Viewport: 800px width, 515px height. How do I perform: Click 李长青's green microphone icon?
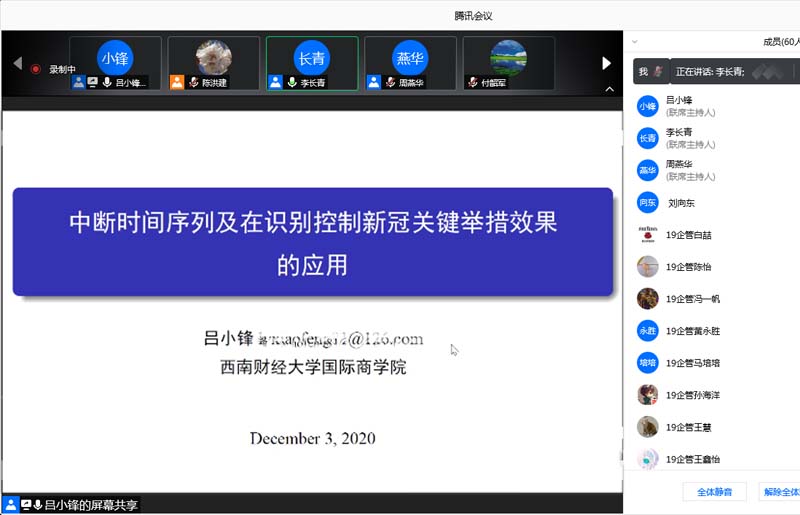tap(293, 83)
